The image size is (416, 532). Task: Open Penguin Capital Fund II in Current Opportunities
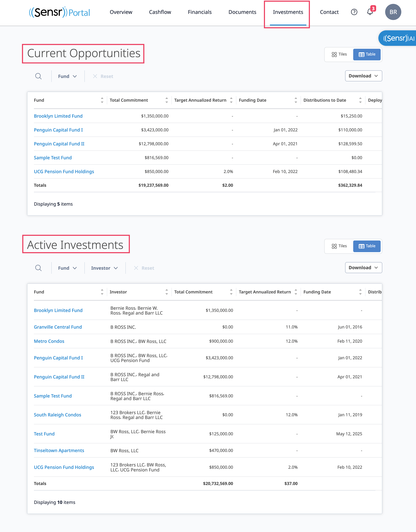[x=59, y=144]
